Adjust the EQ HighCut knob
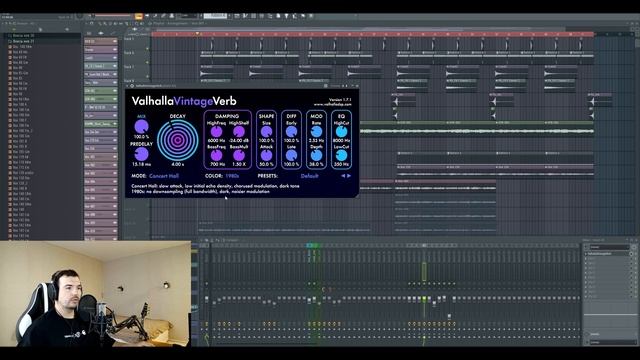This screenshot has width=640, height=360. 341,131
